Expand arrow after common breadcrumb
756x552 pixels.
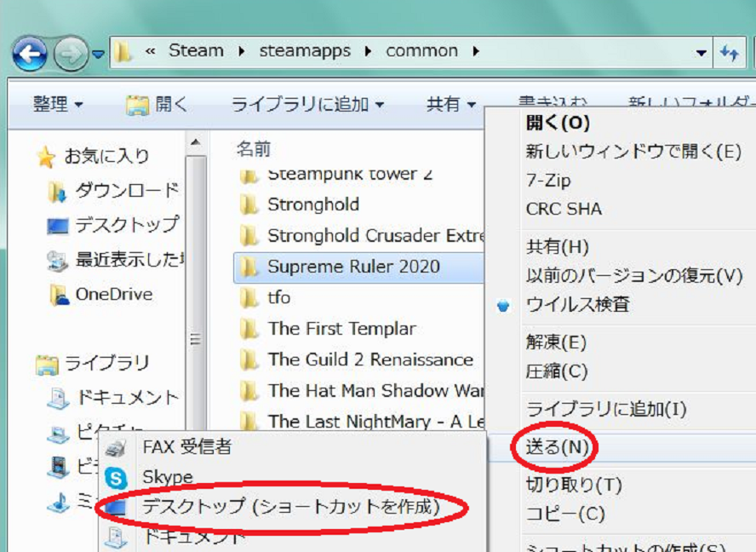click(x=476, y=51)
